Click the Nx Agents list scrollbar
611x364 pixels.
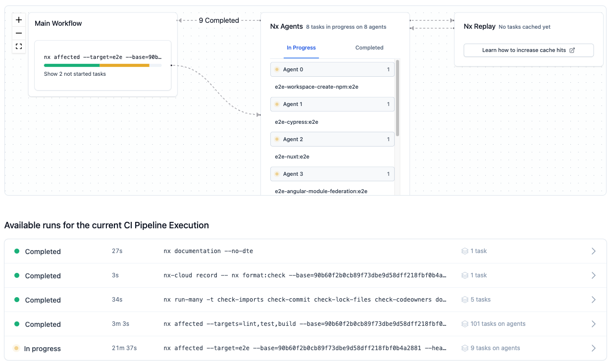point(398,99)
